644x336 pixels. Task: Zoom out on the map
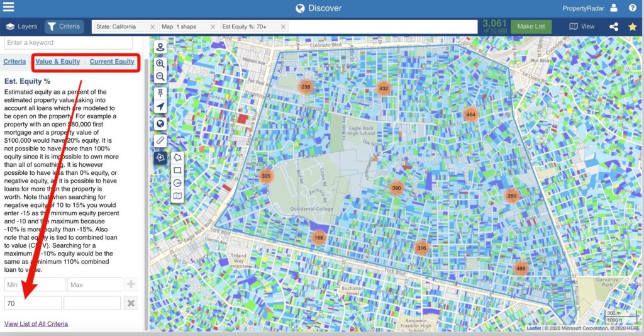coord(160,77)
